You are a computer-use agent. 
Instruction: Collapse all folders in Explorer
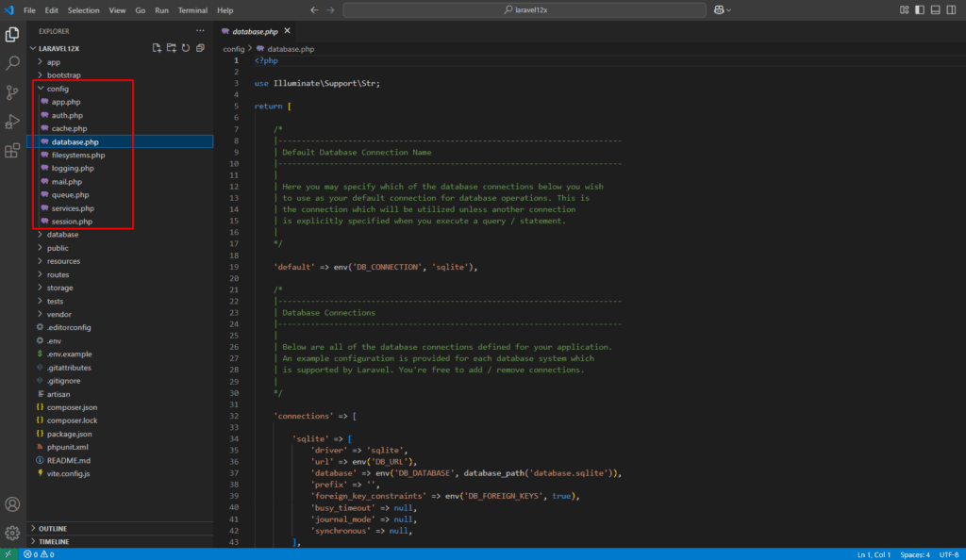point(200,48)
